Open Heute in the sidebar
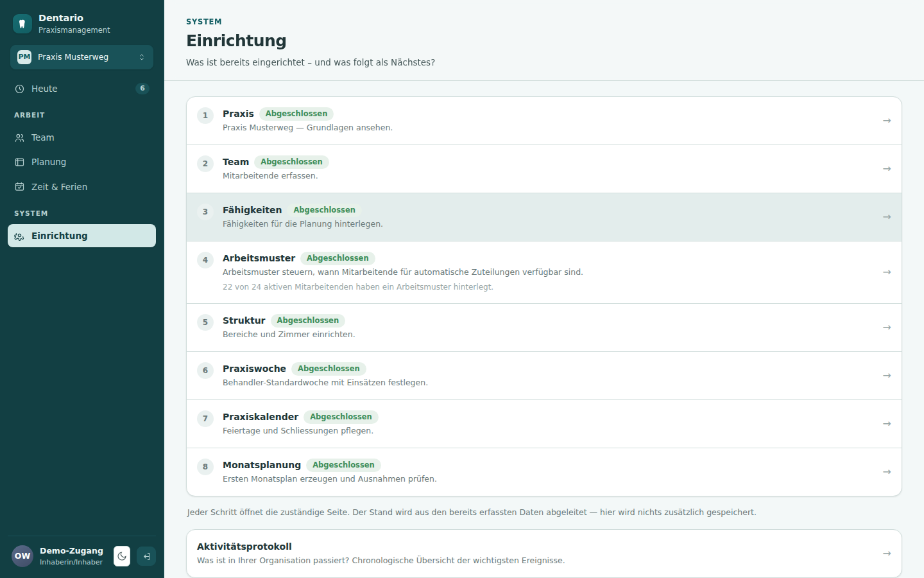 (81, 89)
